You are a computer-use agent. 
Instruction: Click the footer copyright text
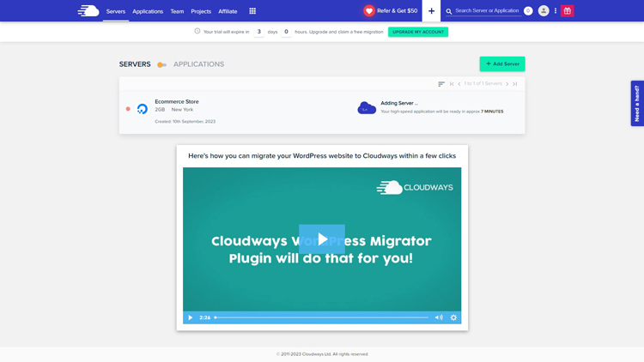(322, 353)
